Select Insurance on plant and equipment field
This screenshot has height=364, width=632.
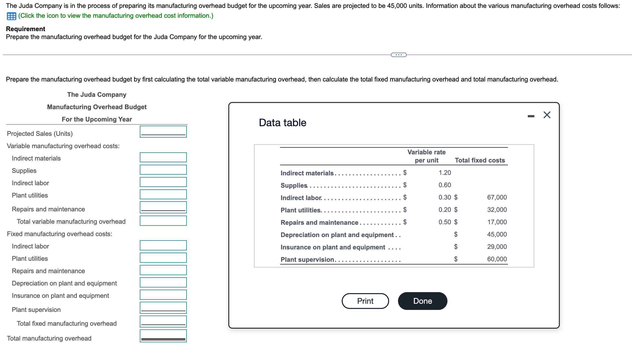(163, 295)
